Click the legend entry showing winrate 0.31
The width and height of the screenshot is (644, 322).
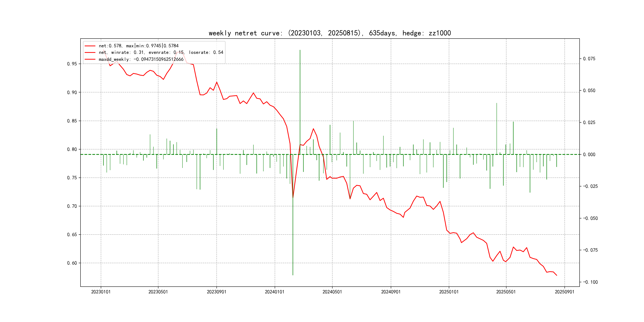tap(161, 52)
